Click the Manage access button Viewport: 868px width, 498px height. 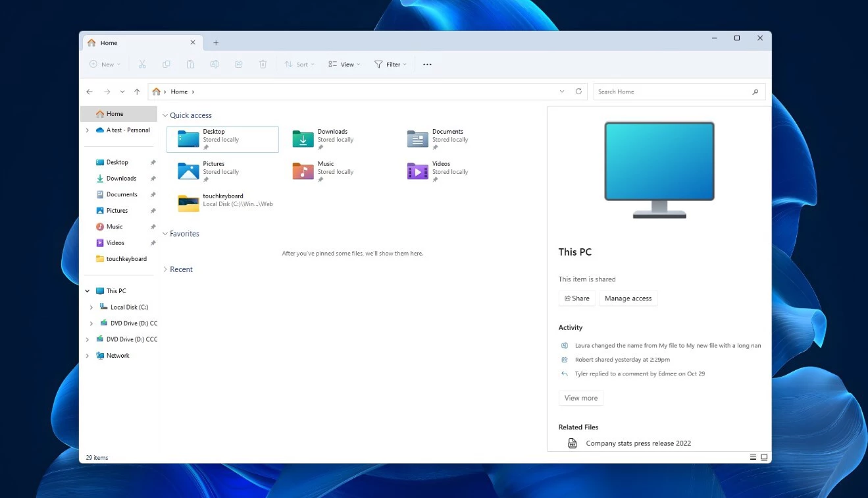click(x=628, y=298)
